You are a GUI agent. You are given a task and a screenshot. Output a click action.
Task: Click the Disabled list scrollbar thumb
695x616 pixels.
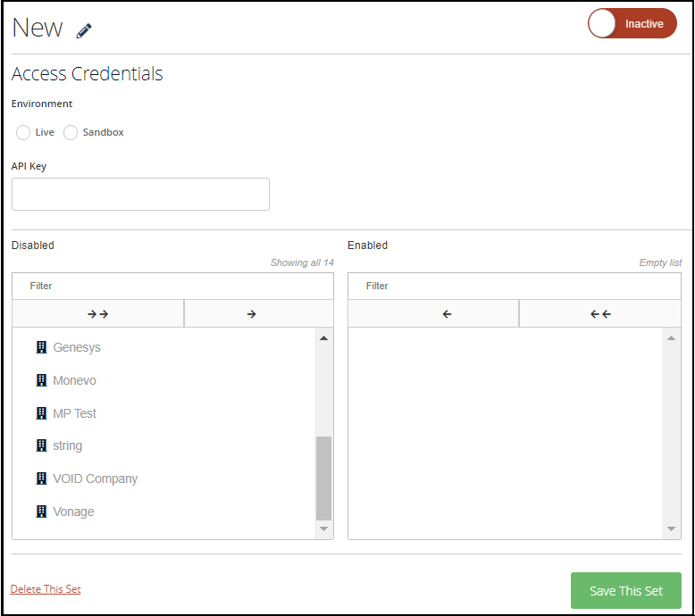[x=323, y=479]
